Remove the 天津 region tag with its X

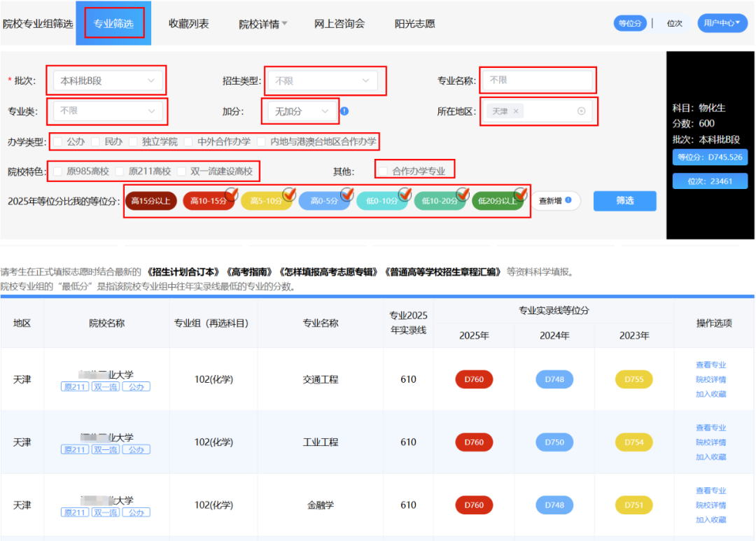(516, 111)
